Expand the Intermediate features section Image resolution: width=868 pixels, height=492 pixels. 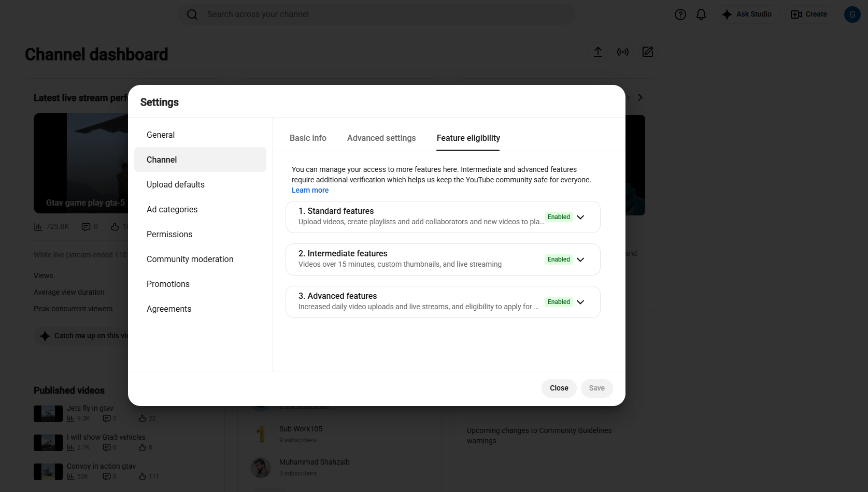(x=580, y=259)
